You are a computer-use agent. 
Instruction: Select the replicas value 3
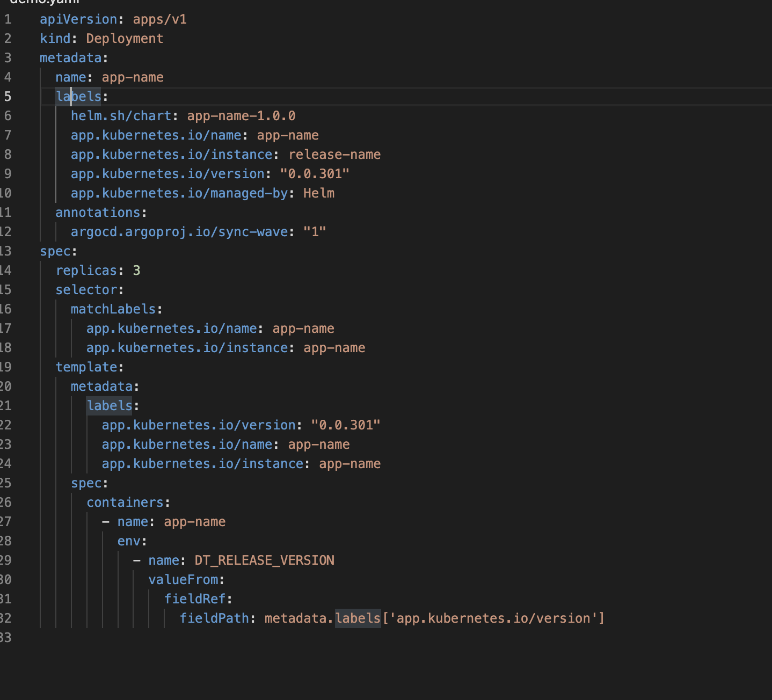[x=137, y=270]
